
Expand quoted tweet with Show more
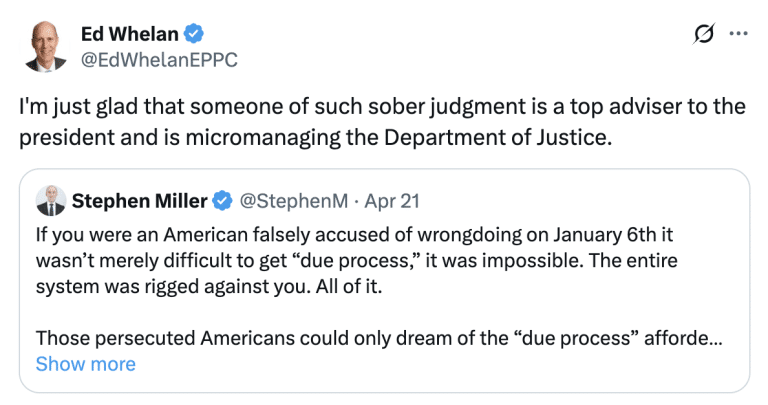pos(85,364)
